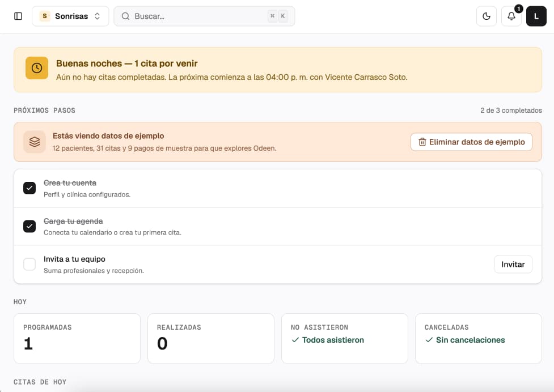Screen dimensions: 554x392
Task: Click the layers icon in sample data banner
Action: [35, 142]
